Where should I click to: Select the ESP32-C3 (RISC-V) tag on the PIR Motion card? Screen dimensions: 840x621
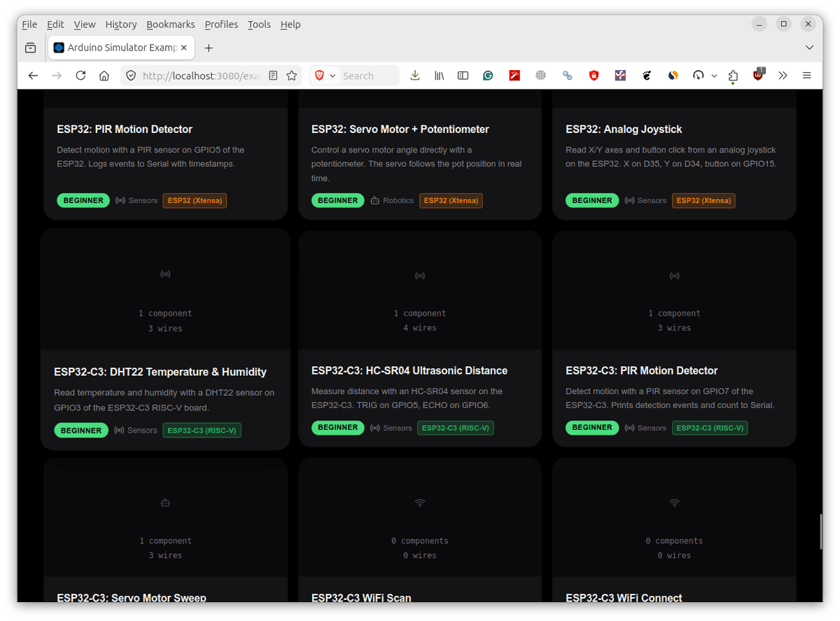click(710, 428)
